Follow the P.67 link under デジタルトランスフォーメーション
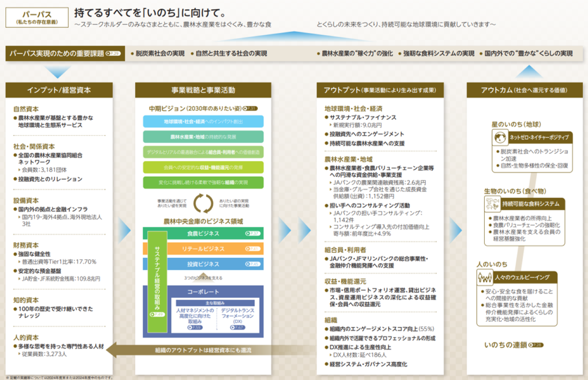This screenshot has width=588, height=380. pyautogui.click(x=237, y=328)
